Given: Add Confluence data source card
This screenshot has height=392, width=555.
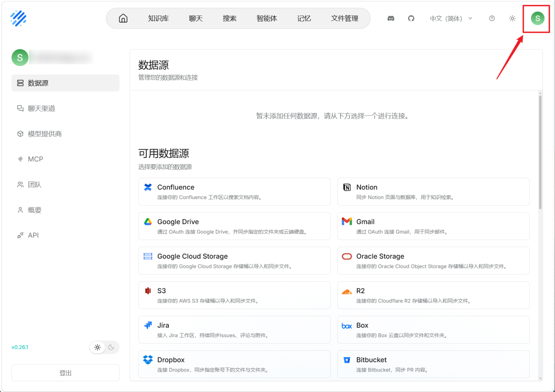Looking at the screenshot, I should [x=234, y=192].
